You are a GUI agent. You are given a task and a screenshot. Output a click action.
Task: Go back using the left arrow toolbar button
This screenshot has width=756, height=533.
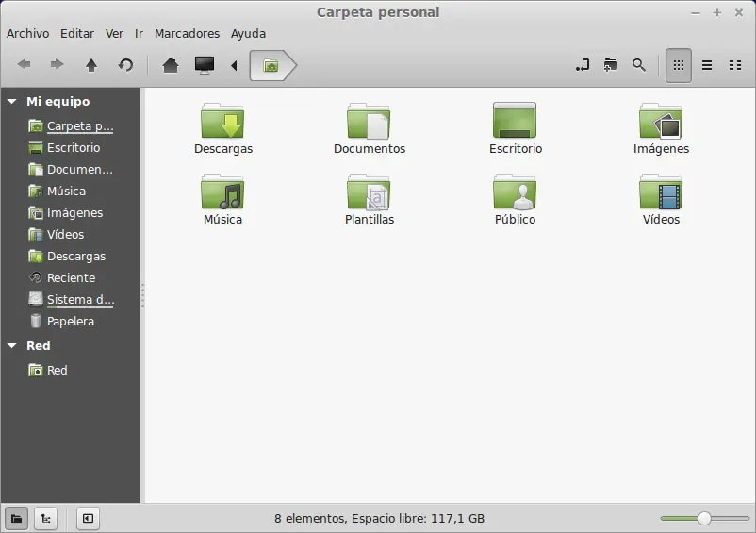pyautogui.click(x=24, y=65)
